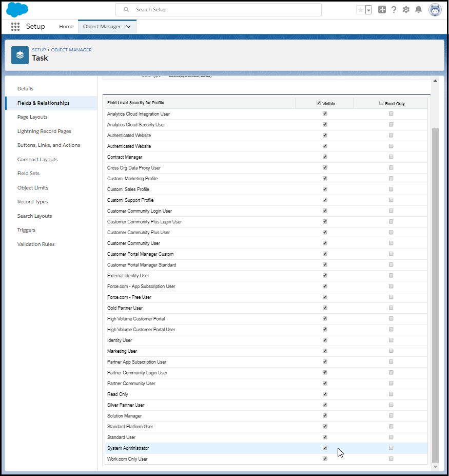Open Lightning Record Pages in the sidebar

44,131
